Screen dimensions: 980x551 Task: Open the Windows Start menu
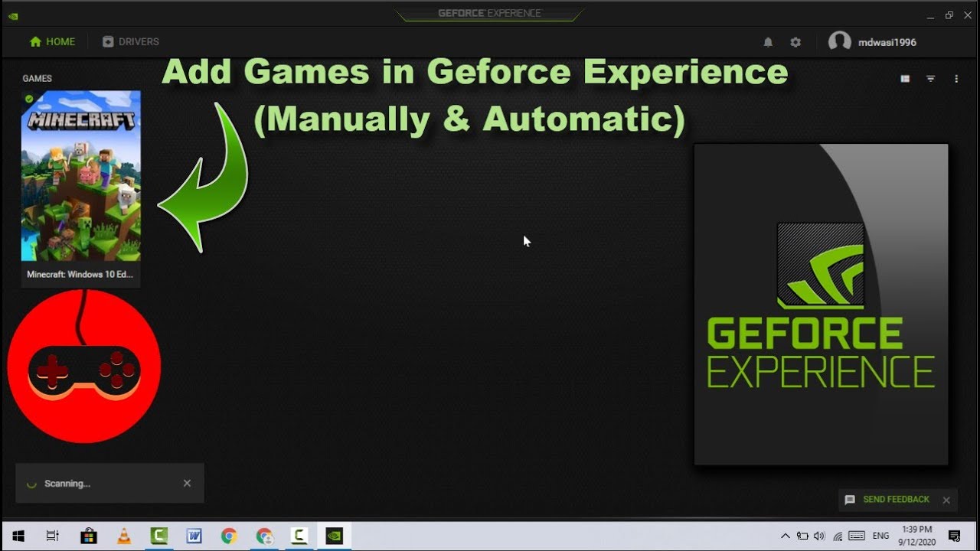18,536
